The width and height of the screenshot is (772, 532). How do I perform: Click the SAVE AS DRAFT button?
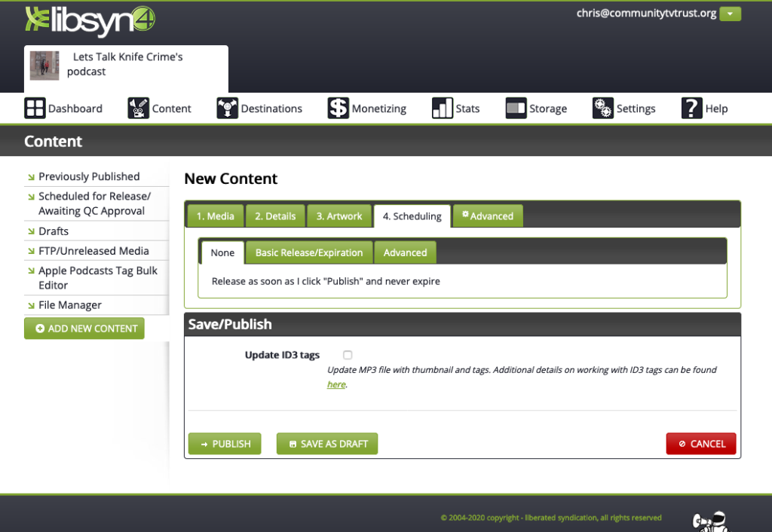click(x=327, y=443)
